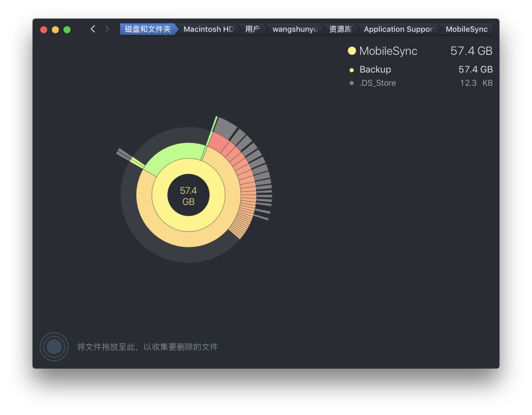Image resolution: width=532 pixels, height=415 pixels.
Task: Select the .DS_Store file row
Action: [x=420, y=83]
